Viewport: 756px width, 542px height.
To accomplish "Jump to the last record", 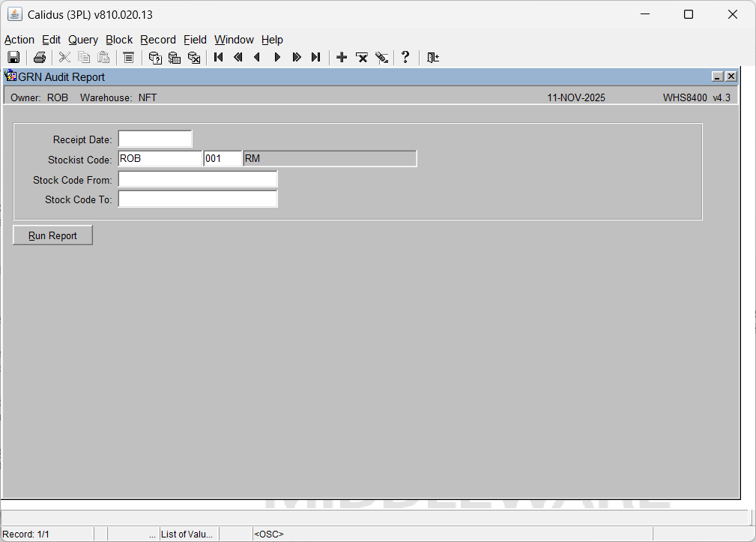I will [315, 58].
